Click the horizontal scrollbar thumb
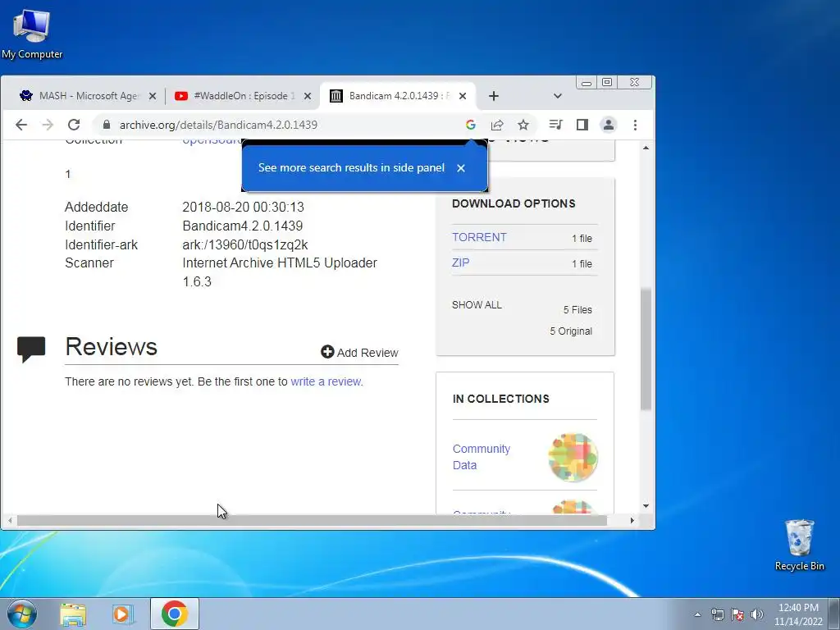This screenshot has height=630, width=840. click(313, 520)
